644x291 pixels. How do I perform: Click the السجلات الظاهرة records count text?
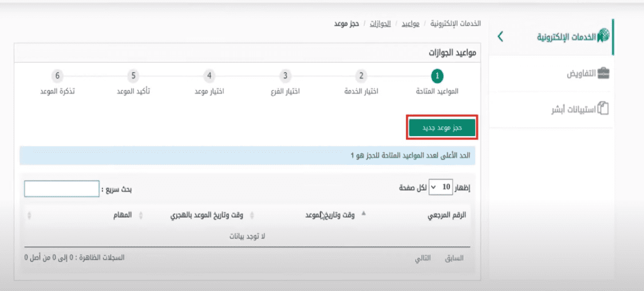(x=74, y=258)
